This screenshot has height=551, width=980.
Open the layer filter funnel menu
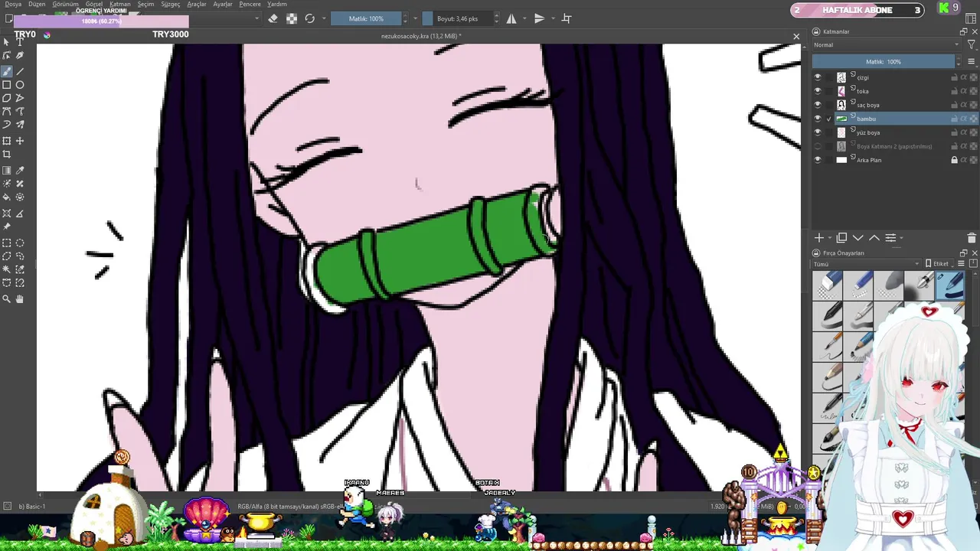[971, 45]
